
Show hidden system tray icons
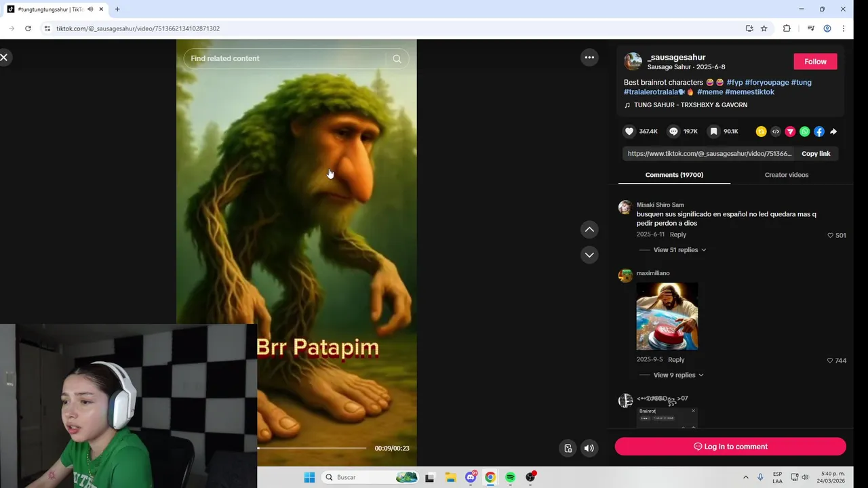746,477
